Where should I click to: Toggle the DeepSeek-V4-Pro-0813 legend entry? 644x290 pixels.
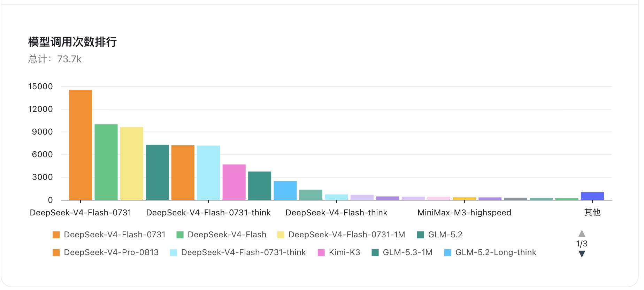(x=106, y=252)
